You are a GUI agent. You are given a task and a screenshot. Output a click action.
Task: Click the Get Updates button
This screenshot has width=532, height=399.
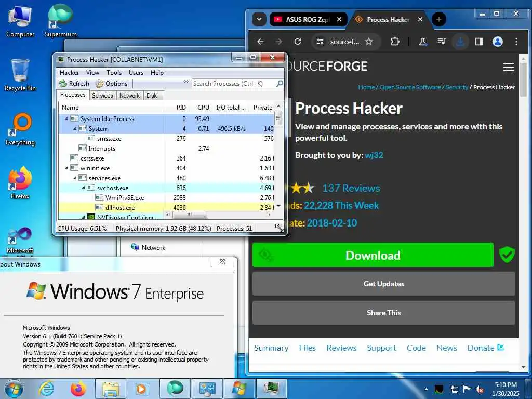pos(384,284)
